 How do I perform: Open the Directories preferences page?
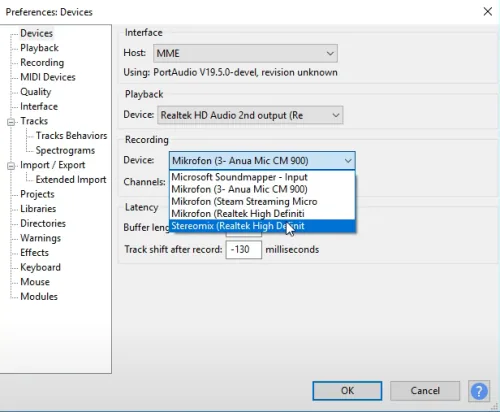pos(43,223)
